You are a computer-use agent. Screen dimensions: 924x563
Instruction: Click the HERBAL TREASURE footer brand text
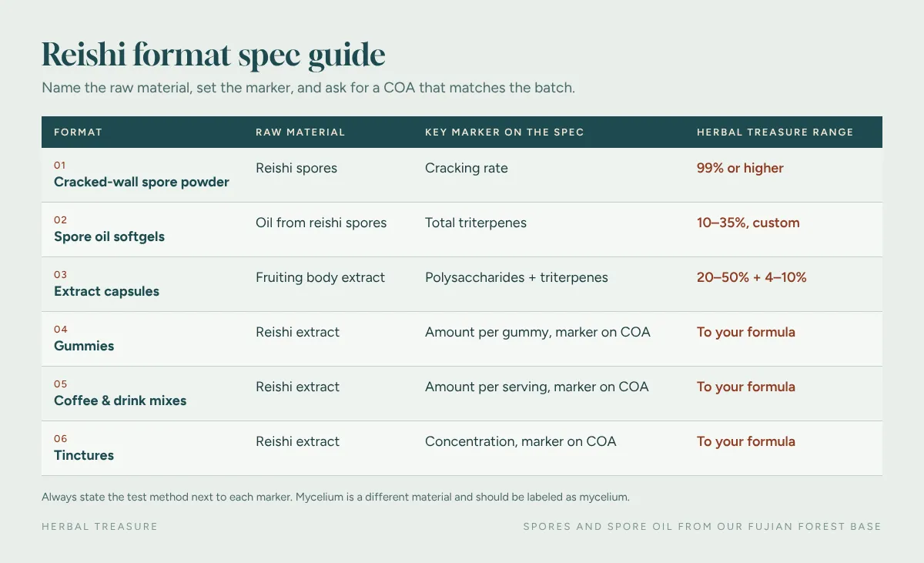point(99,527)
